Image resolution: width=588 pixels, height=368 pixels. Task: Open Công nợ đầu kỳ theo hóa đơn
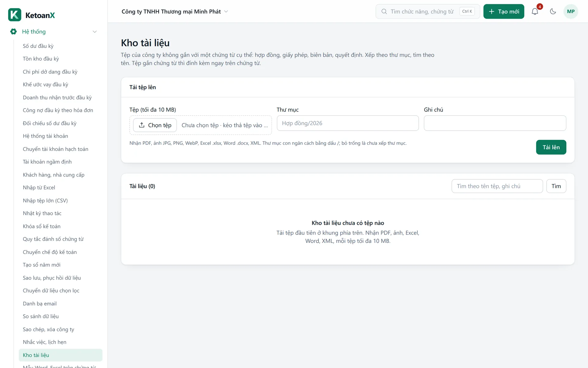click(x=61, y=110)
